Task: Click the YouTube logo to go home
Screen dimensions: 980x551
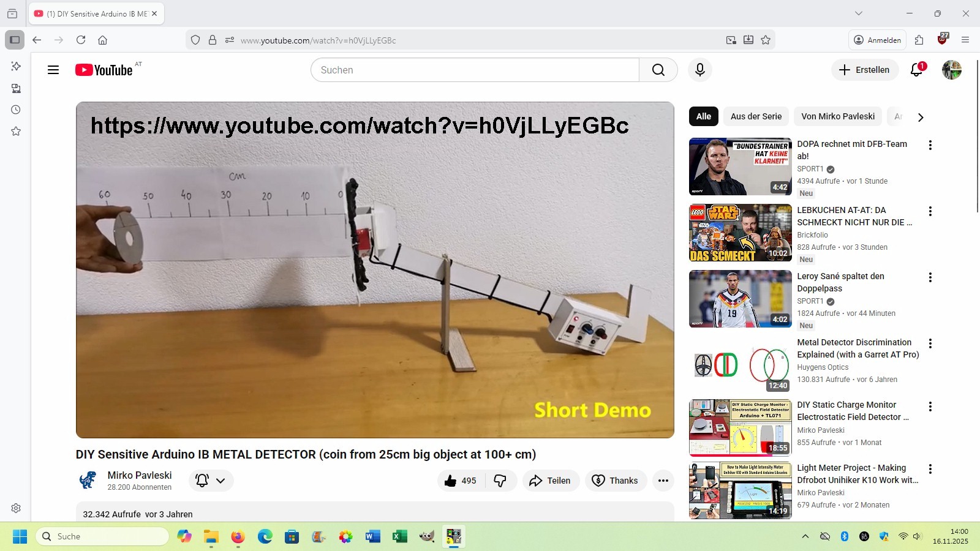Action: pyautogui.click(x=104, y=70)
